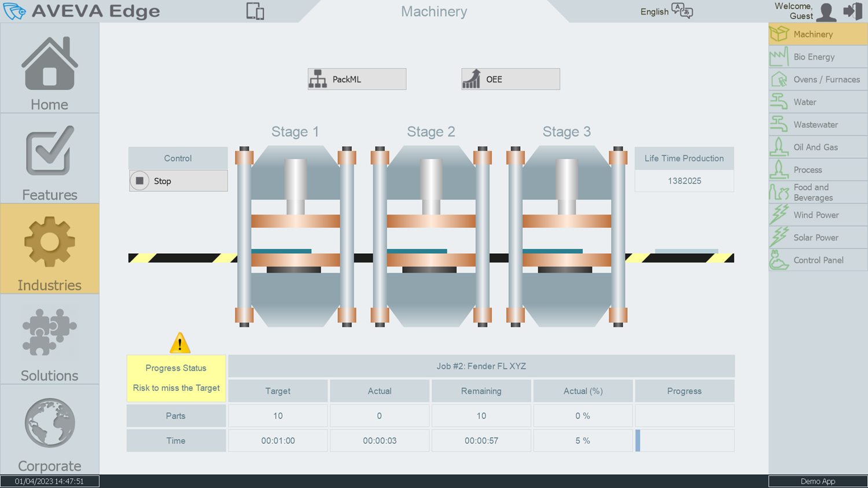Click the Wind Power lightning icon

(779, 215)
